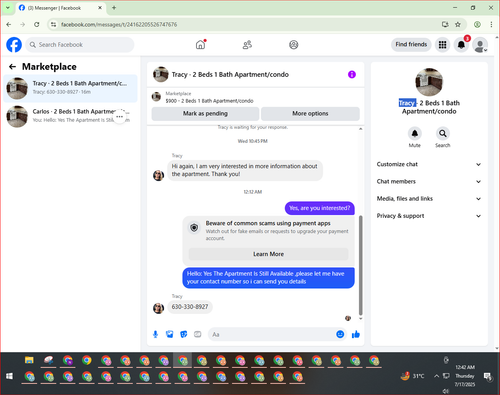Click the shield scam warning icon

coord(194,228)
